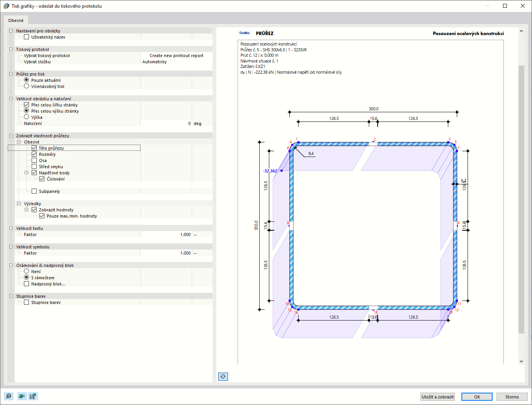This screenshot has width=532, height=405.
Task: Choose the Není framing option
Action: coord(27,271)
